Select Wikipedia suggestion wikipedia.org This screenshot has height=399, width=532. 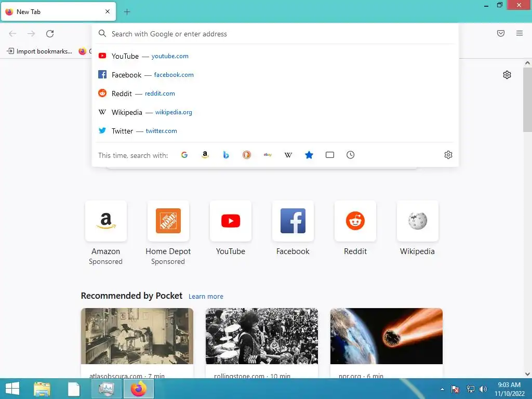pos(275,112)
